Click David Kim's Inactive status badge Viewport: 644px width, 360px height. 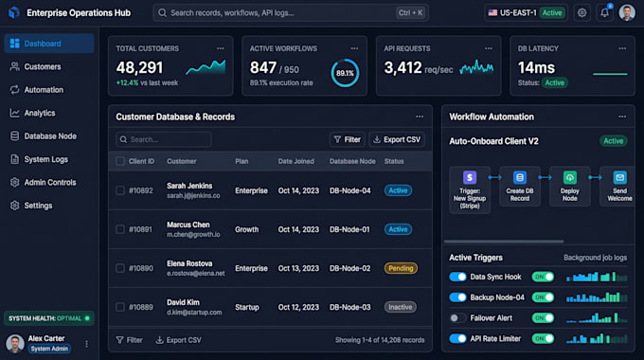click(400, 307)
